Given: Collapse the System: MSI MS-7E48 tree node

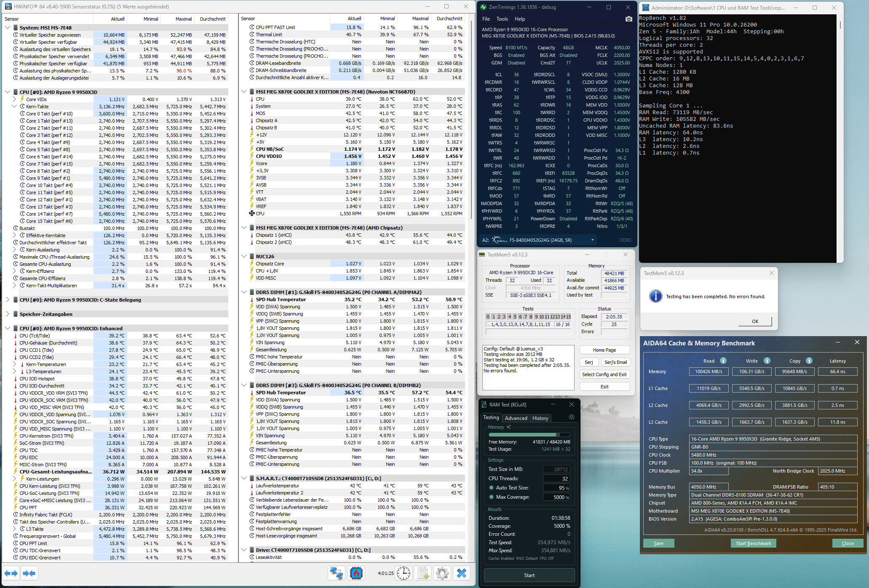Looking at the screenshot, I should [8, 27].
